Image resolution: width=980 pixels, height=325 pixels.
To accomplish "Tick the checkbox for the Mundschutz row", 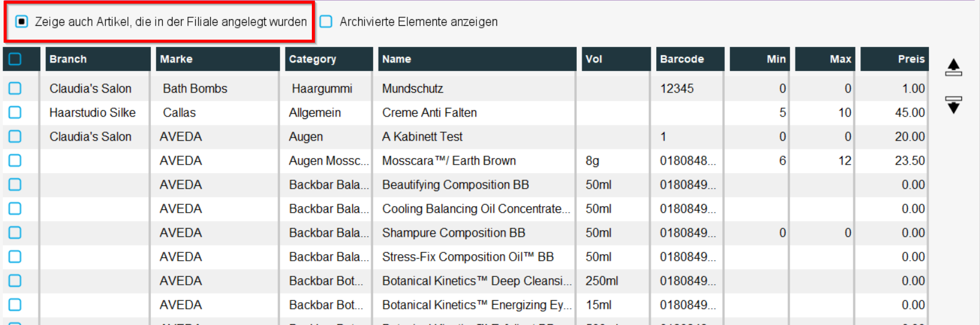I will (15, 88).
